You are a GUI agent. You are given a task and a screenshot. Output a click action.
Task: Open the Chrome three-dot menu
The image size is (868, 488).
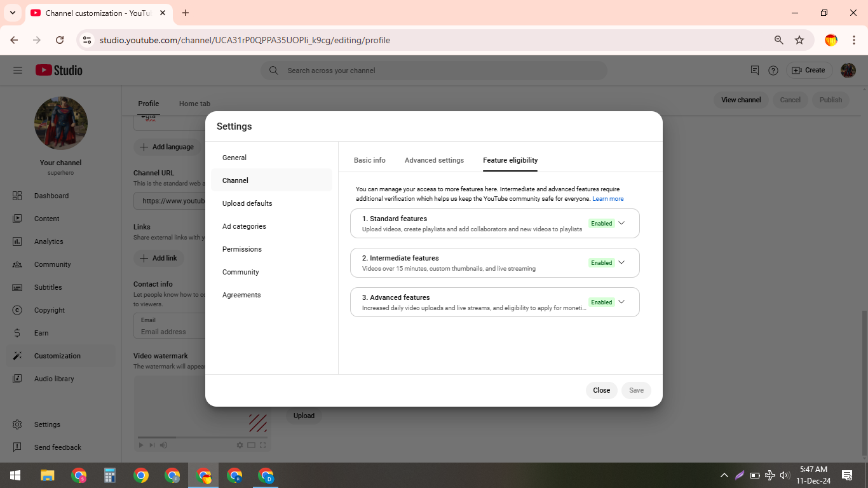(854, 40)
